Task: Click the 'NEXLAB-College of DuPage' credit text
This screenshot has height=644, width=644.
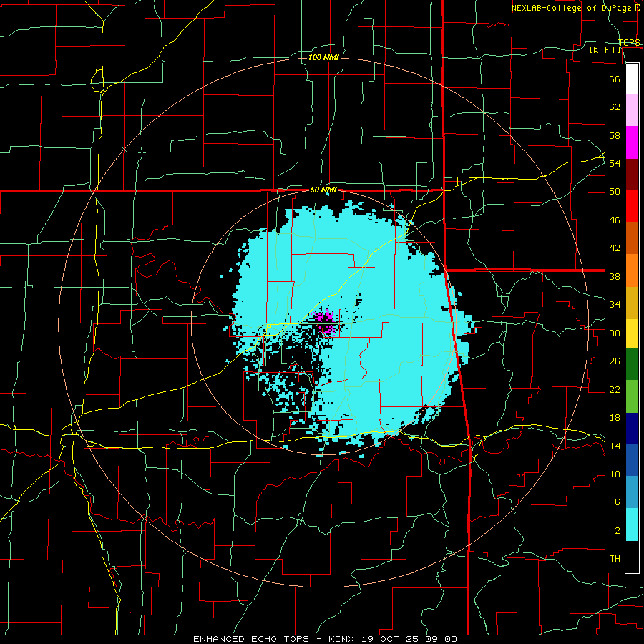Action: coord(573,8)
